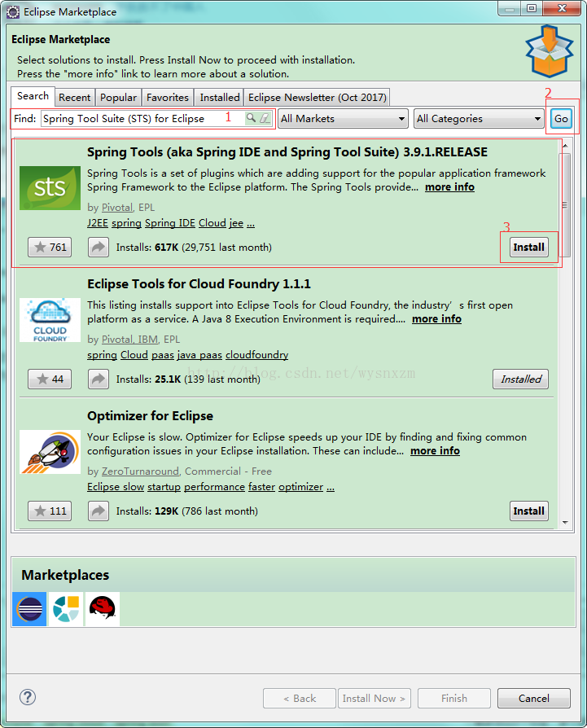
Task: Open the All Categories dropdown
Action: [x=479, y=118]
